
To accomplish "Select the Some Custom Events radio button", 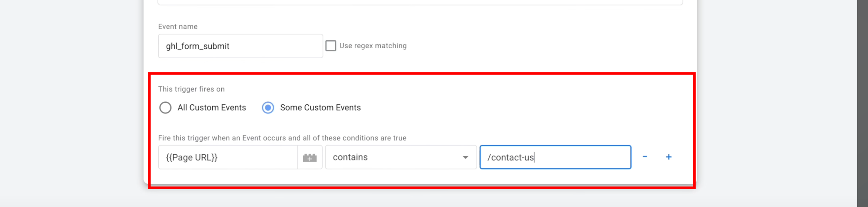I will pos(268,108).
